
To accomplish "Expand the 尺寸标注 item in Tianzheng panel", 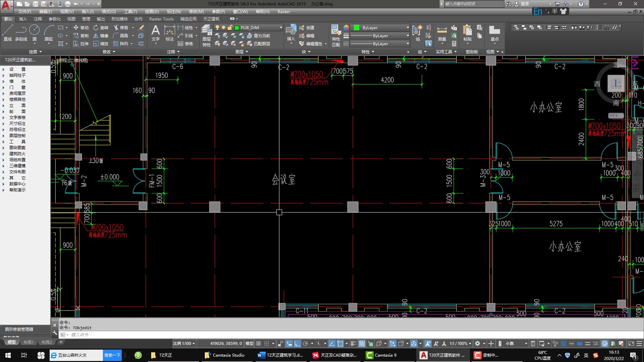I will 17,123.
